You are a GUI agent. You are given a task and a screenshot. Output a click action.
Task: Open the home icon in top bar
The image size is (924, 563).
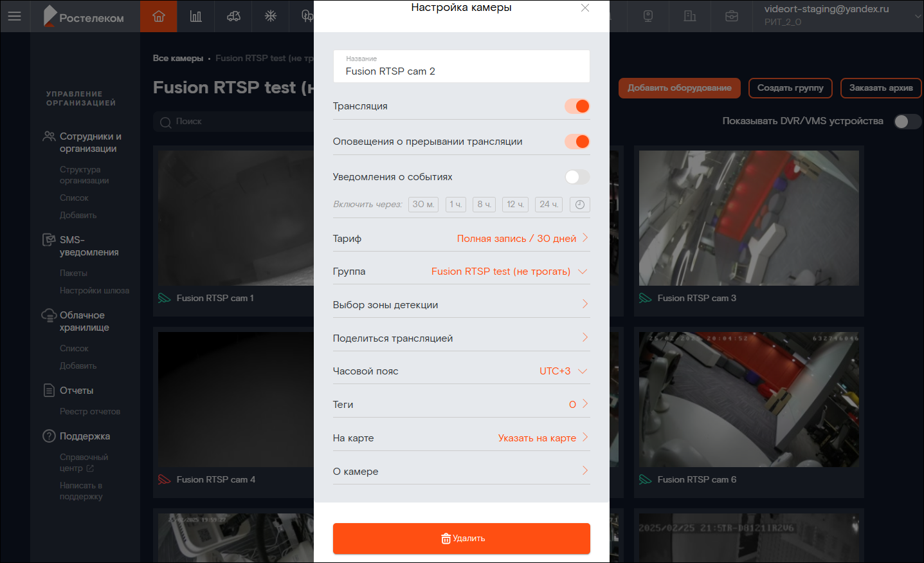[159, 16]
